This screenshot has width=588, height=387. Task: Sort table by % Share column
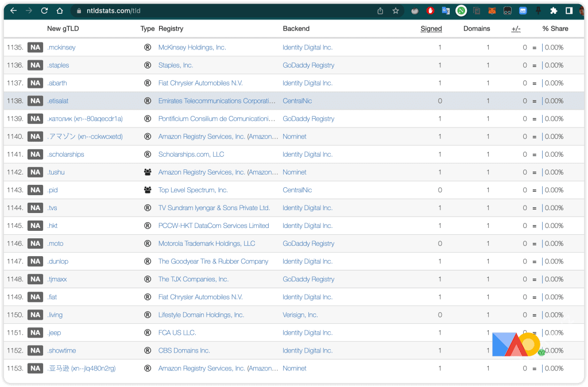(555, 29)
